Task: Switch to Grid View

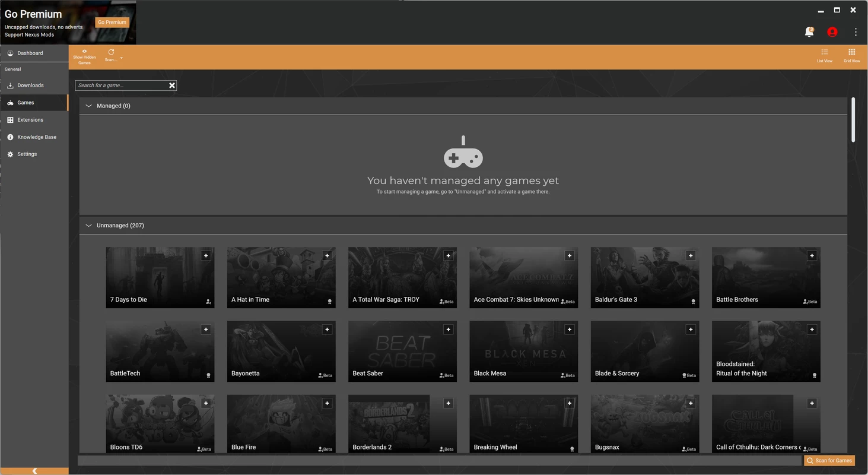Action: coord(851,56)
